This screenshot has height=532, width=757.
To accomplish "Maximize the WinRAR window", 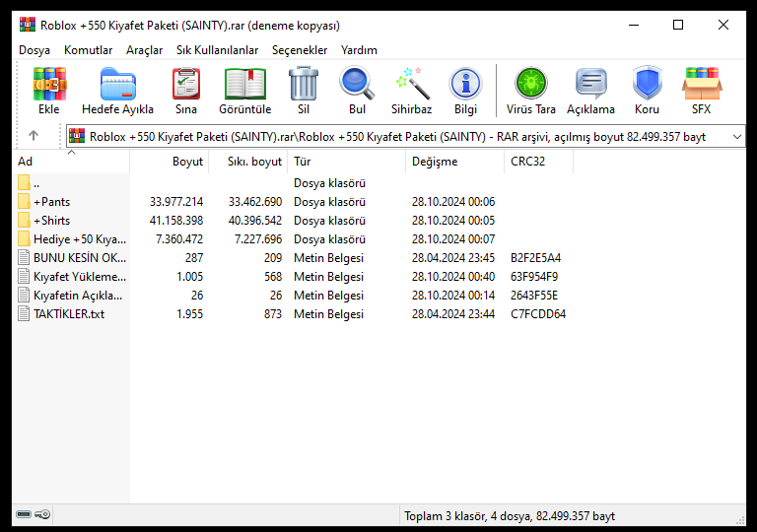I will pos(678,25).
